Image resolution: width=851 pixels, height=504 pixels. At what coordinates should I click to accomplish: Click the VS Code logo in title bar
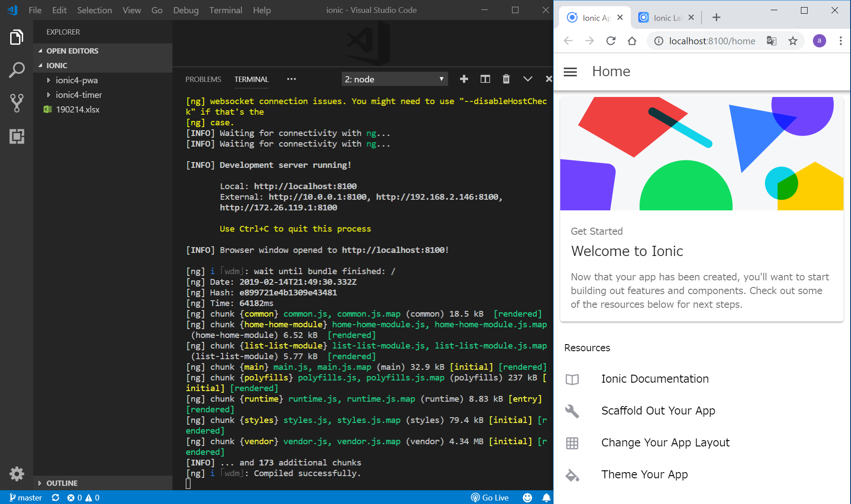point(12,10)
